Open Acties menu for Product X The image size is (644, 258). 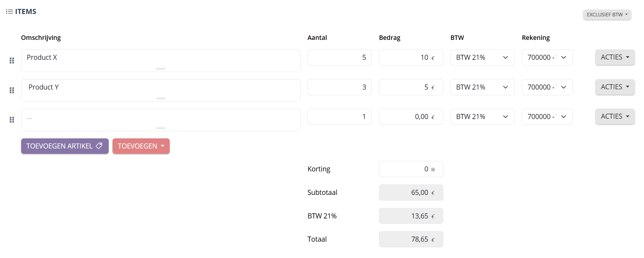(x=615, y=57)
